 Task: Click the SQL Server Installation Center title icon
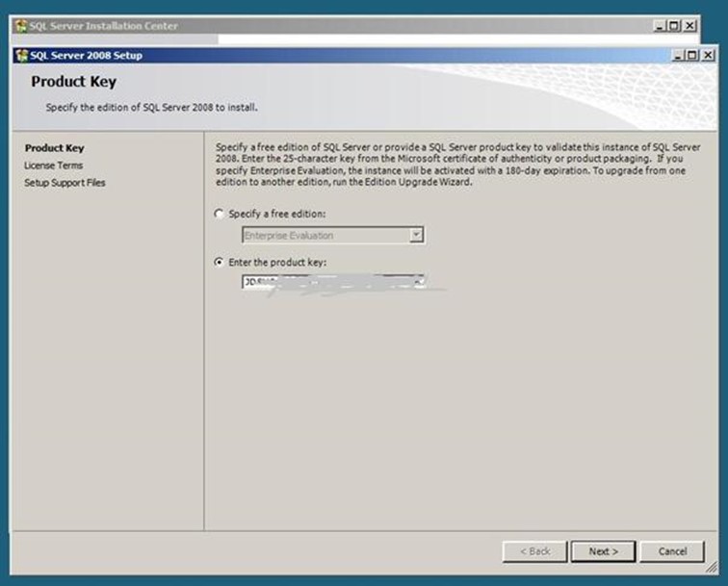coord(20,26)
